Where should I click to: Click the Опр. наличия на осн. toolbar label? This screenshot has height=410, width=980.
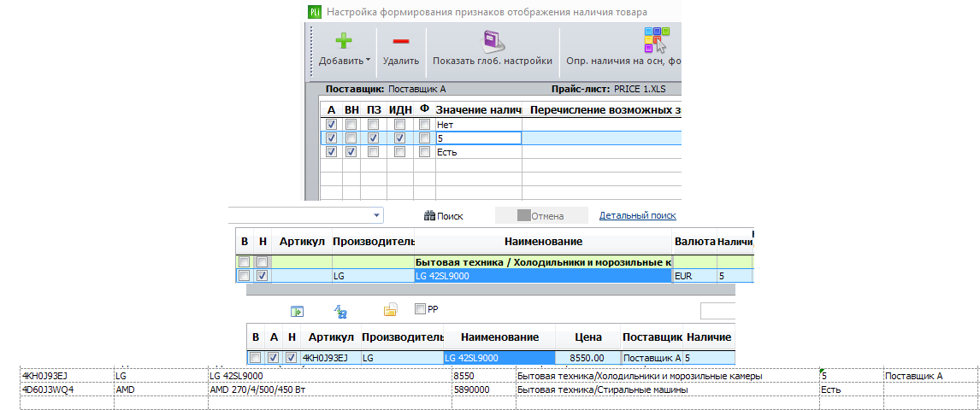pos(623,61)
